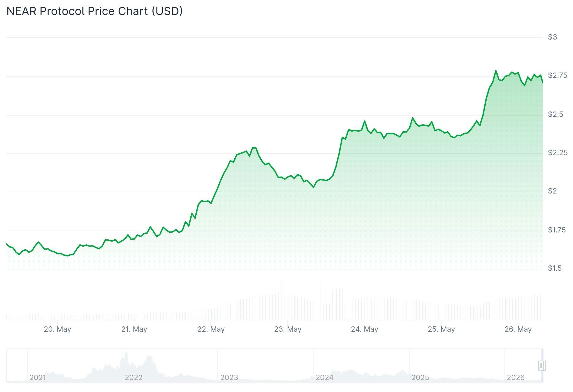The width and height of the screenshot is (573, 392).
Task: Click the NEAR Protocol Price Chart title
Action: pyautogui.click(x=95, y=11)
